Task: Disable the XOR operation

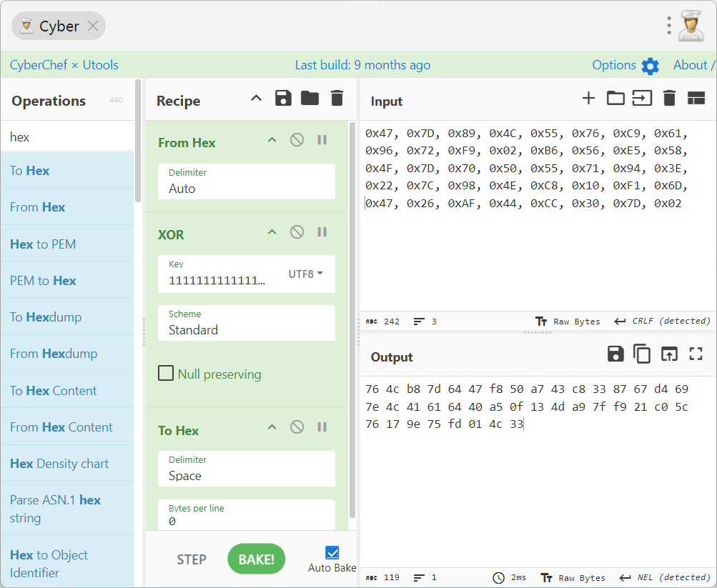Action: coord(297,232)
